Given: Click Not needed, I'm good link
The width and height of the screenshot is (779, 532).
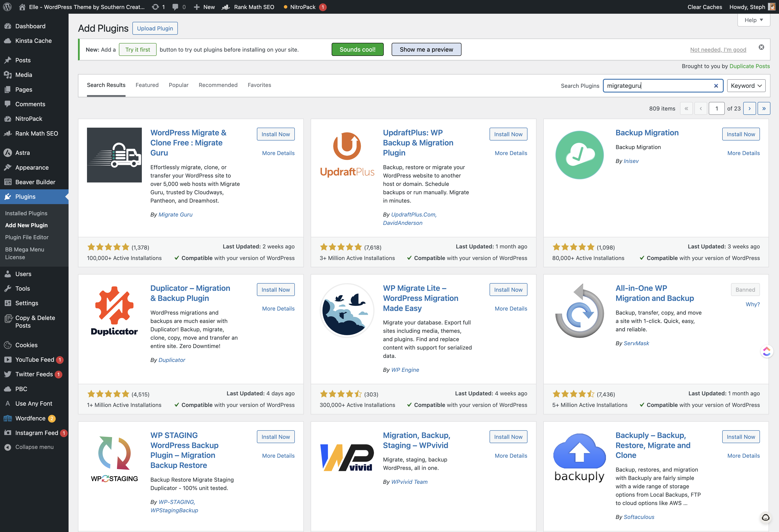Looking at the screenshot, I should 718,50.
